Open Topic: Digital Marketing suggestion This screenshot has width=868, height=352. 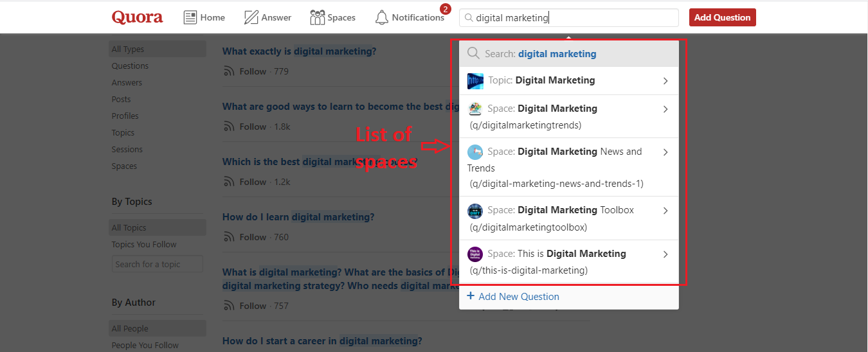569,81
